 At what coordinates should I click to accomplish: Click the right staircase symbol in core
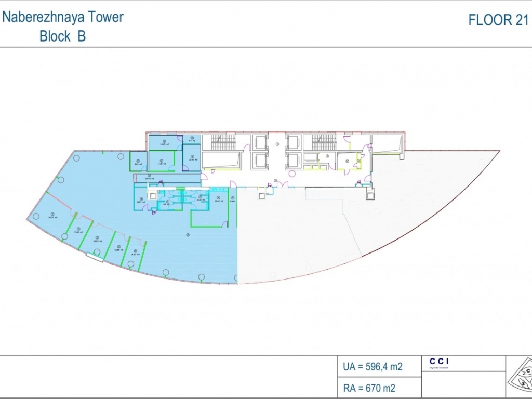click(x=324, y=142)
